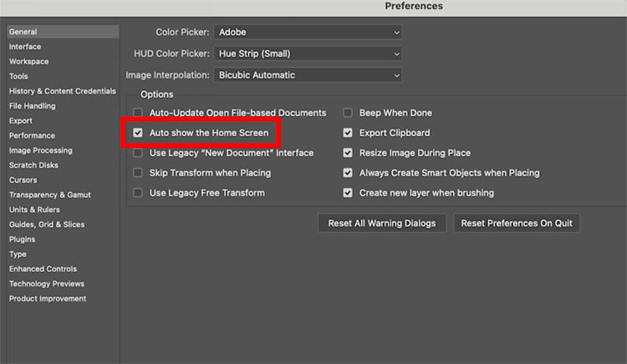Disable Export Clipboard checkbox

click(x=348, y=133)
